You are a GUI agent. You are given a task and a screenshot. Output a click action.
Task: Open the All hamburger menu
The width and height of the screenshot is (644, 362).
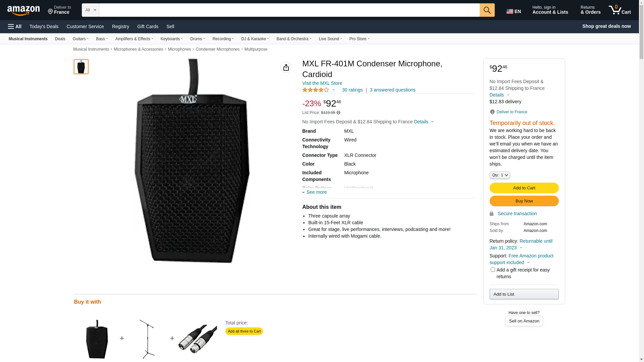[x=15, y=26]
